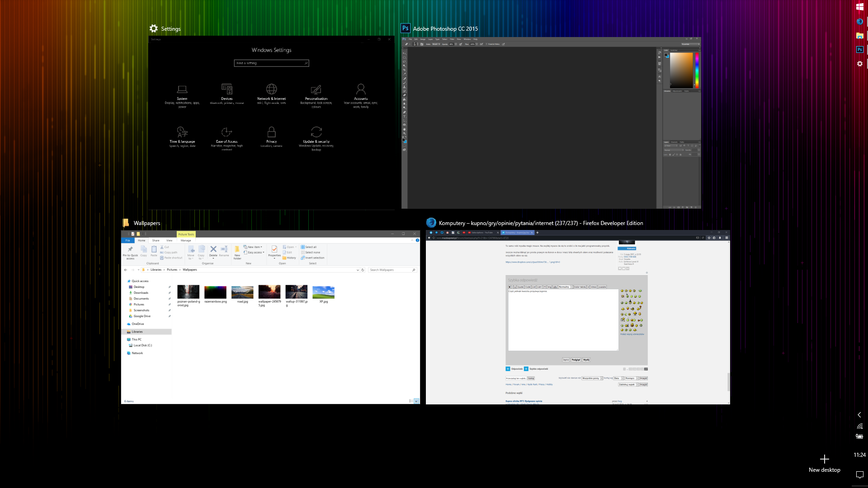This screenshot has width=868, height=488.
Task: Open the Action Center notification icon
Action: (859, 474)
